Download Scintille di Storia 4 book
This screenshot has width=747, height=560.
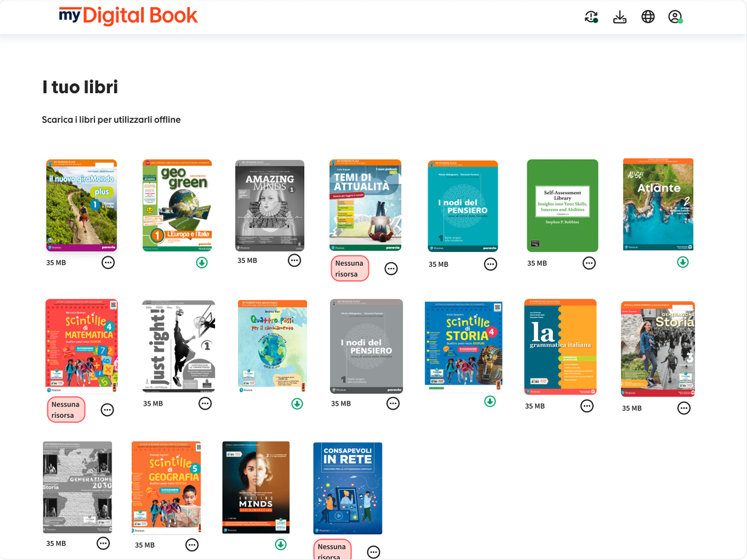pos(490,401)
